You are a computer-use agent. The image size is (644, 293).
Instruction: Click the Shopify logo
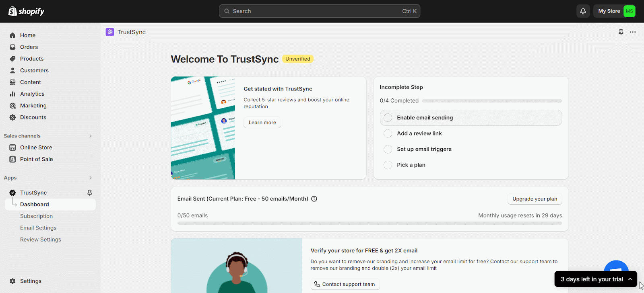coord(27,11)
